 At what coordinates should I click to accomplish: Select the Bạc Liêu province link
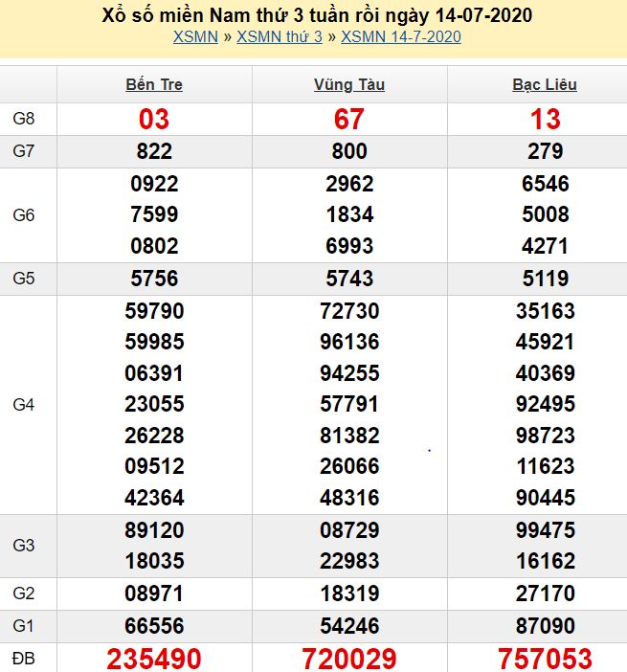[x=545, y=84]
